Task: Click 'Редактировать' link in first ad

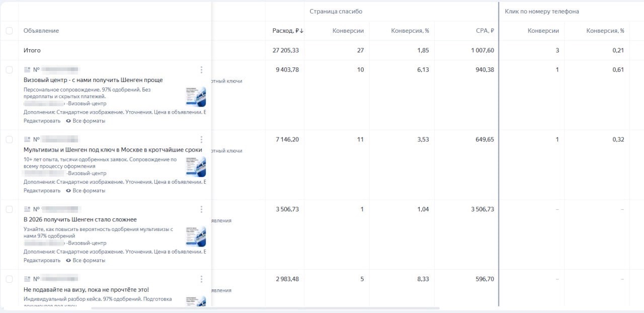Action: coord(42,121)
